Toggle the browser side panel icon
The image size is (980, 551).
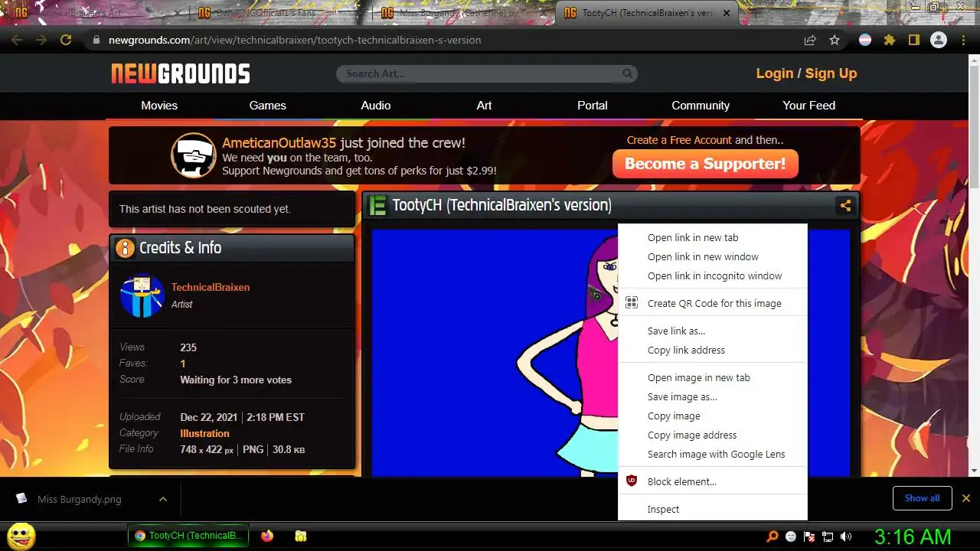(913, 40)
